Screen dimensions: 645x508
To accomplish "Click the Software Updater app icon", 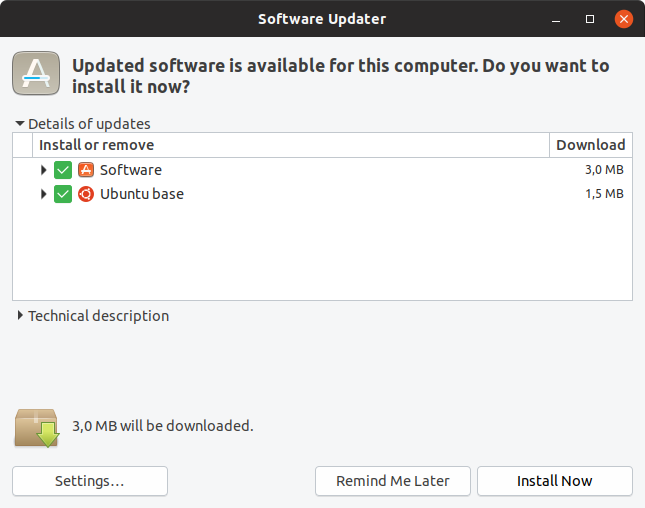I will click(36, 73).
